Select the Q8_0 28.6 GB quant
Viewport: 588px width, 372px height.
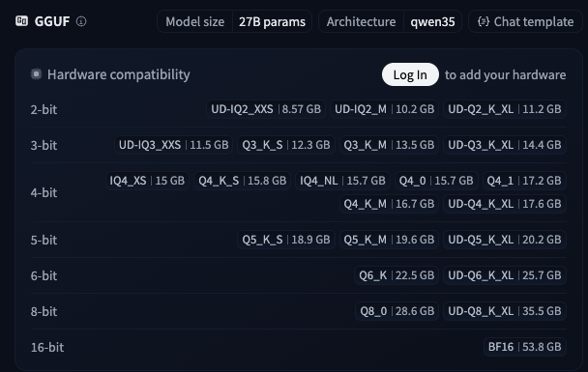(x=397, y=311)
